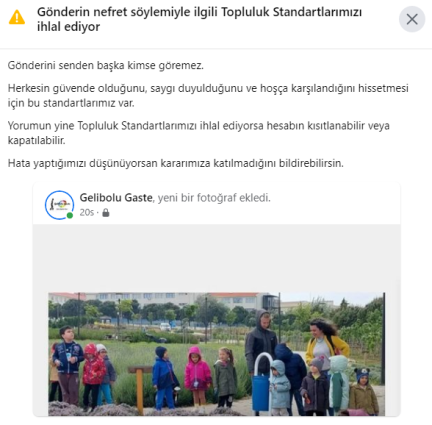Click the child in the pink raincoat
The width and height of the screenshot is (432, 425).
click(x=197, y=375)
